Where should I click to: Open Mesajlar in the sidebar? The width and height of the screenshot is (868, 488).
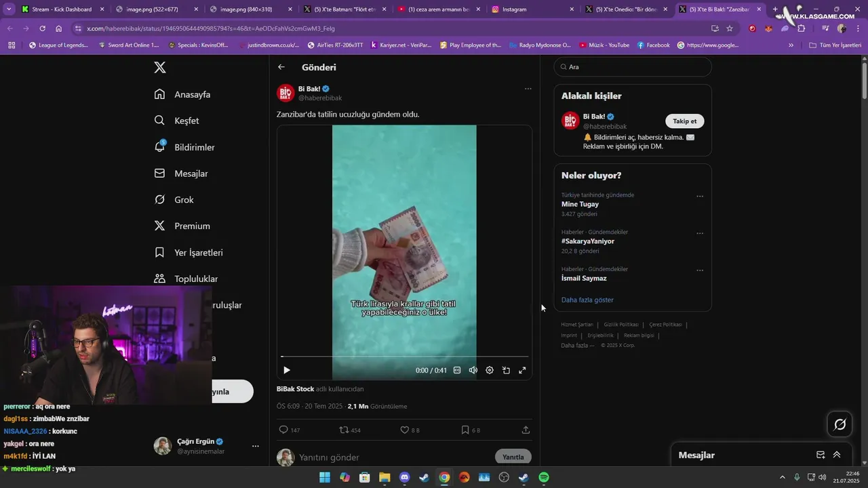coord(181,174)
